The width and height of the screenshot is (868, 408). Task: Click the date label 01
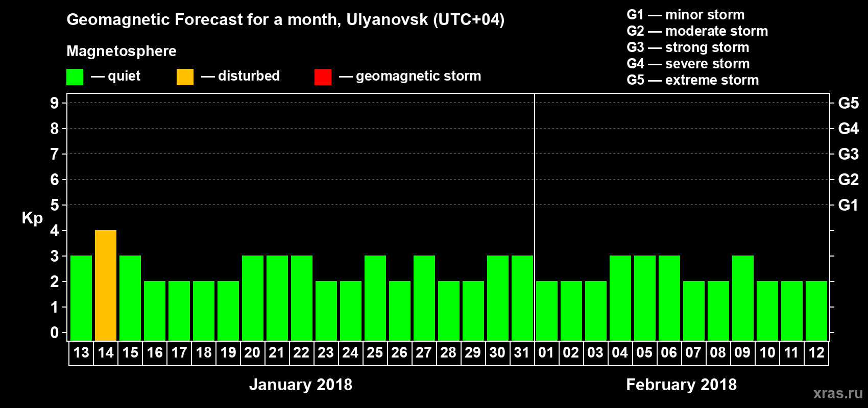pyautogui.click(x=546, y=353)
